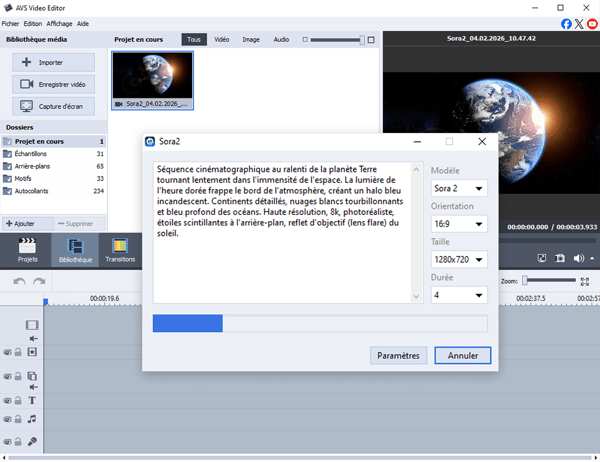Fit timeline zoom to window
Screen dimensions: 600x462
point(585,282)
